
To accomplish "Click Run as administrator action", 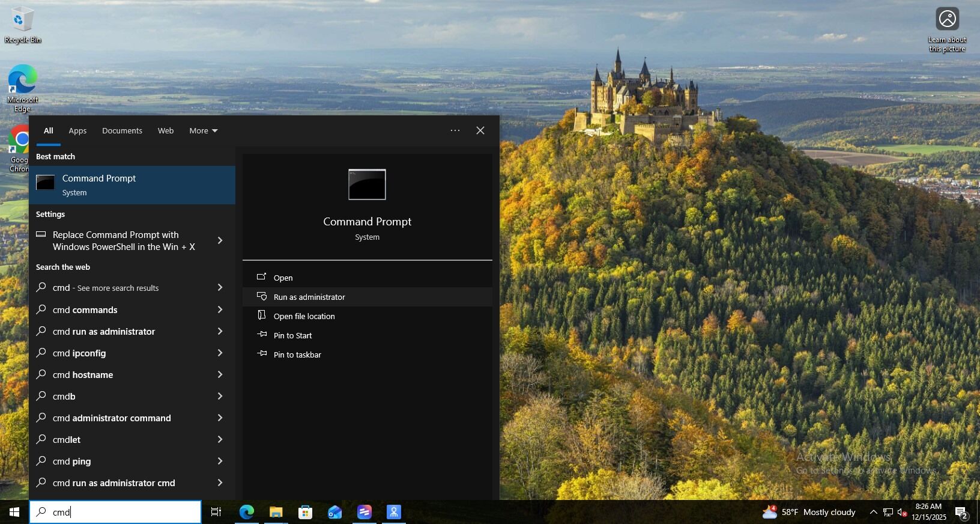I will tap(367, 297).
